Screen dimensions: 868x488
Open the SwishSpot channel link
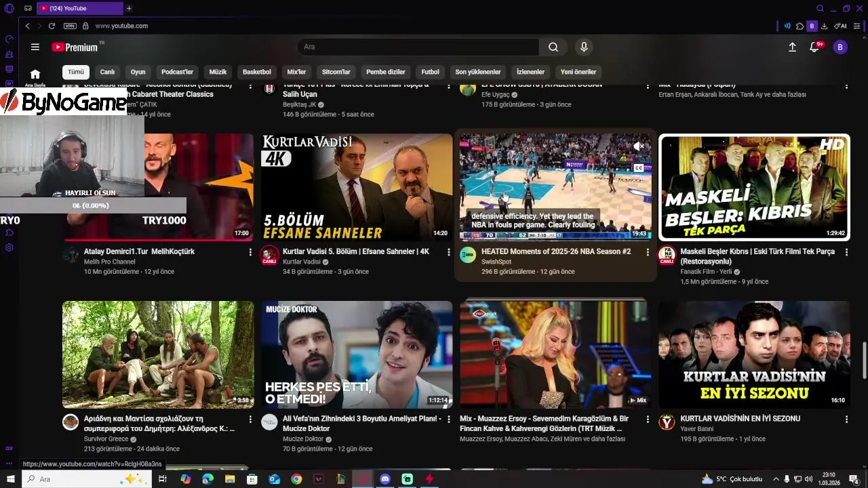[x=496, y=262]
